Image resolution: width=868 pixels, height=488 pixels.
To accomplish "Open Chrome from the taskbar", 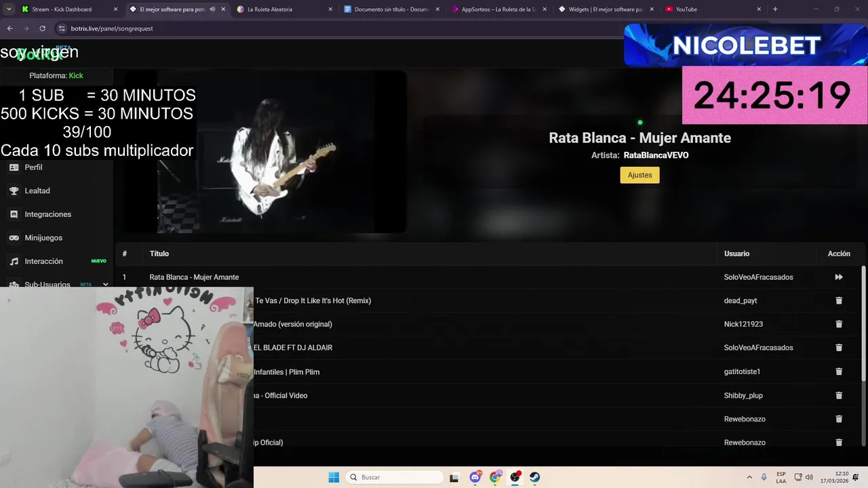I will pyautogui.click(x=495, y=477).
